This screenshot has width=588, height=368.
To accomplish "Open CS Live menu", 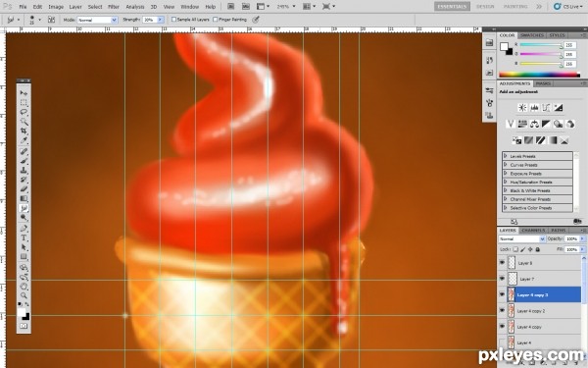I will pyautogui.click(x=568, y=7).
